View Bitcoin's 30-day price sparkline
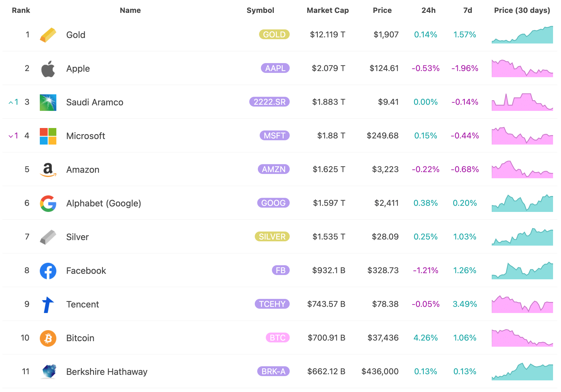 pos(522,338)
